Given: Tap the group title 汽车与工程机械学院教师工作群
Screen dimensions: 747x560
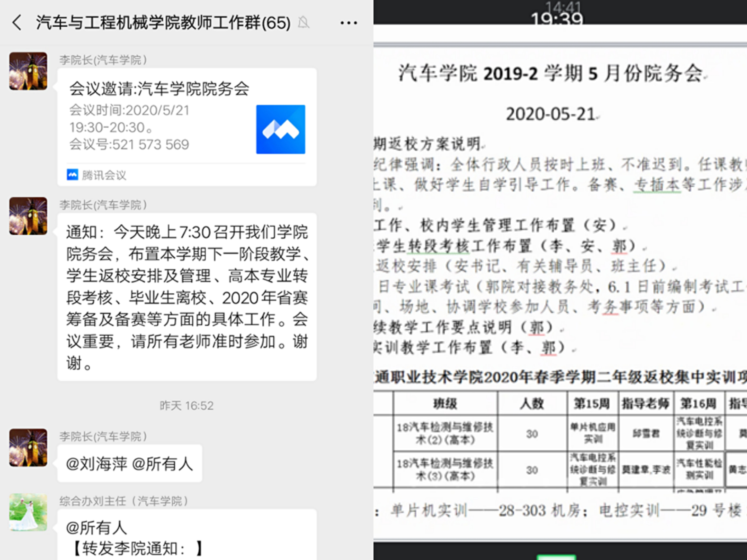Looking at the screenshot, I should click(x=163, y=23).
